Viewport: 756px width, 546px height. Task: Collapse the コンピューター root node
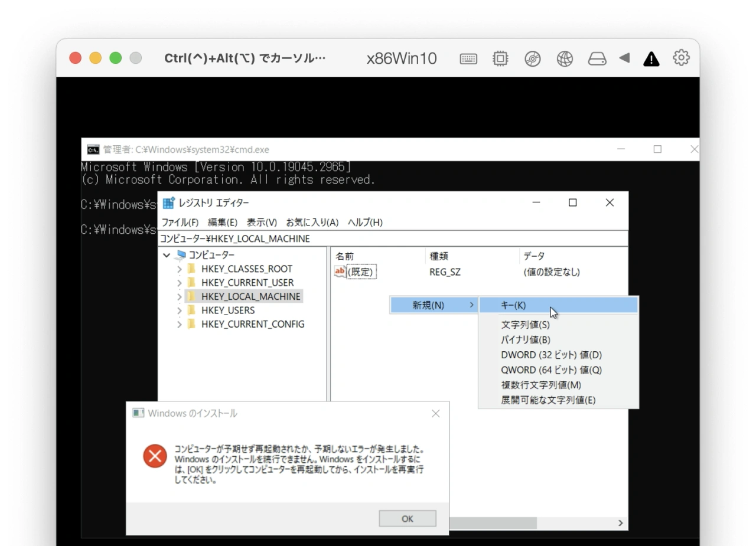(167, 255)
